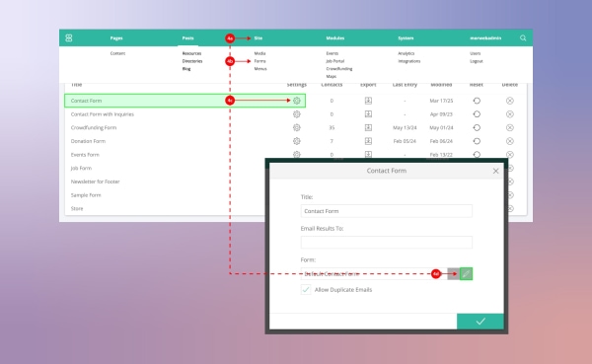Click the dashboard logo icon in top bar
The height and width of the screenshot is (364, 592).
point(69,38)
